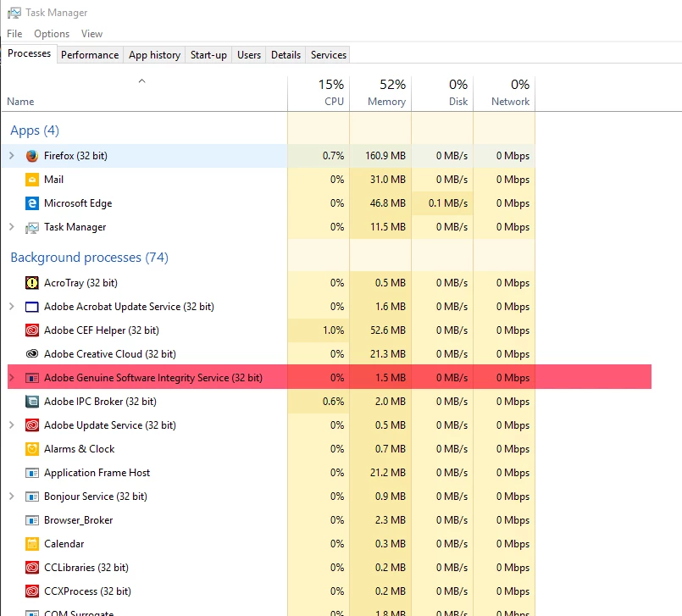Screen dimensions: 682x616
Task: Select the AcroTray (32 bit) row name
Action: pyautogui.click(x=80, y=283)
